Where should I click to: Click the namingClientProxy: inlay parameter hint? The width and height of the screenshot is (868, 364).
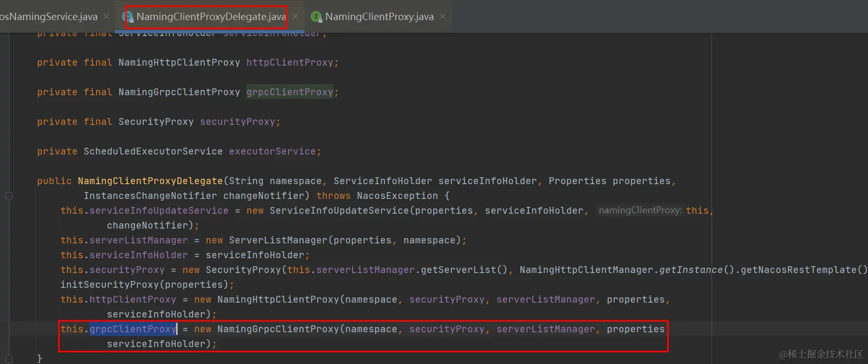[640, 211]
